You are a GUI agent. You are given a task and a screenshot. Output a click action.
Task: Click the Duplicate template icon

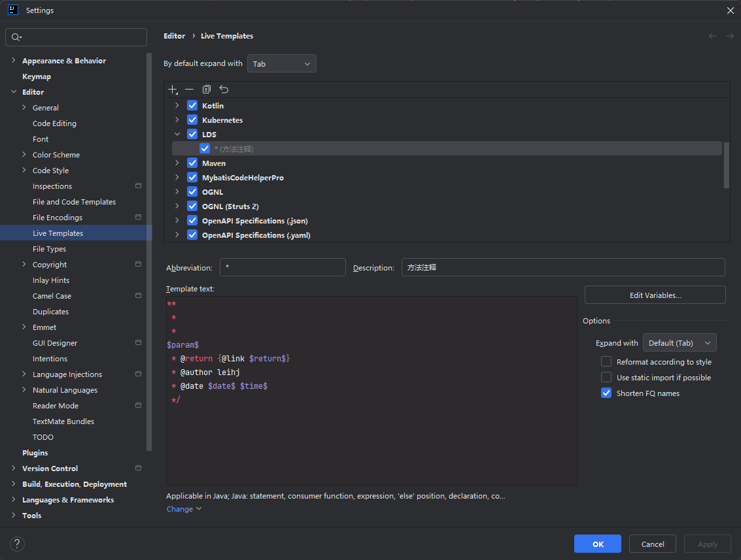click(x=207, y=90)
